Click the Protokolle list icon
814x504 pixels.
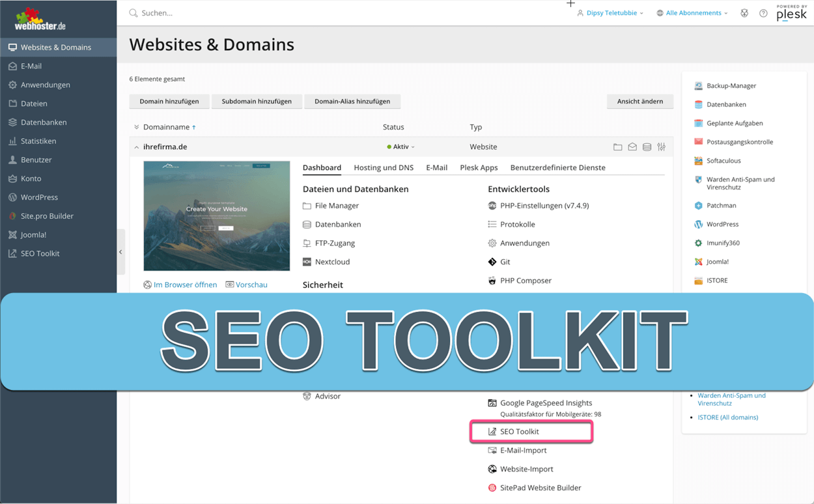(492, 224)
